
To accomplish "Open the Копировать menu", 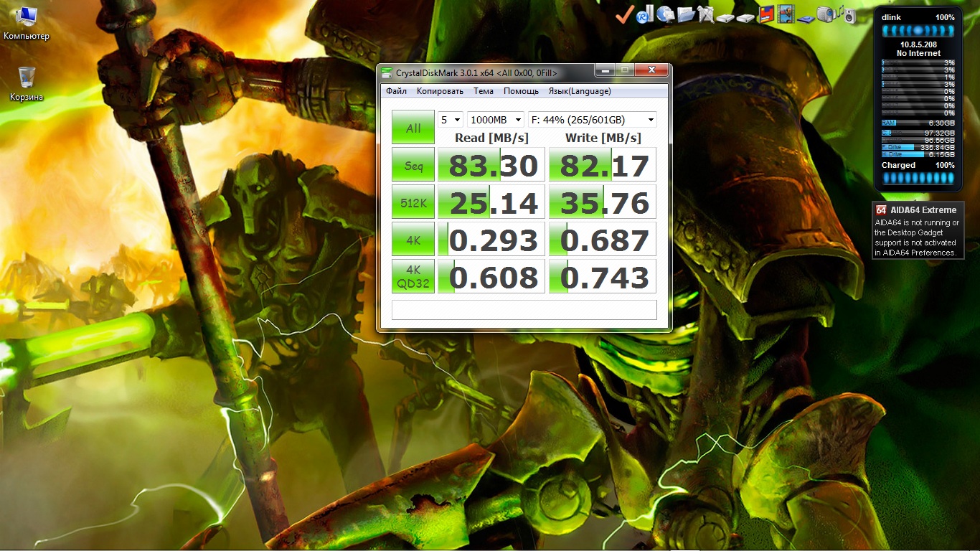I will (x=440, y=91).
